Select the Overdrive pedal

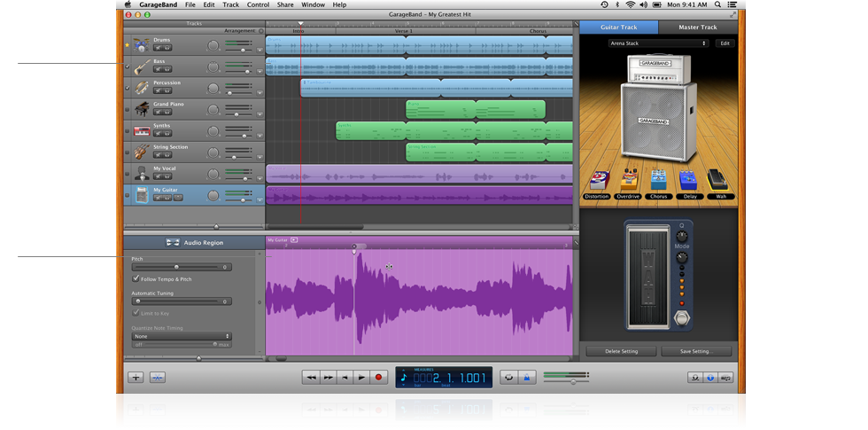point(629,180)
